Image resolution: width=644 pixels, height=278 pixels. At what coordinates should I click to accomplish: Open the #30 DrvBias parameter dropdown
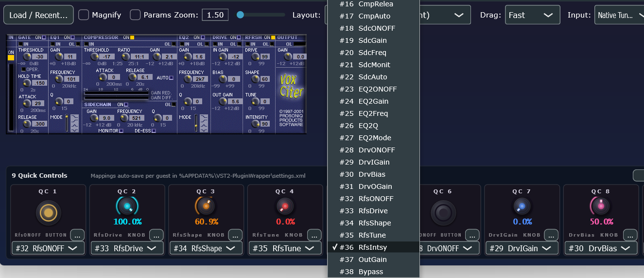tap(601, 248)
